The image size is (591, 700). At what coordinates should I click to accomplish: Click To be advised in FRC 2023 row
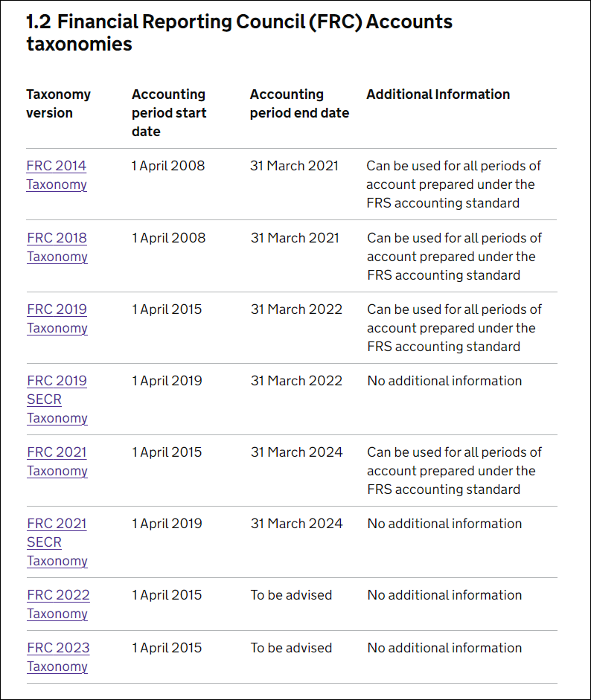291,648
